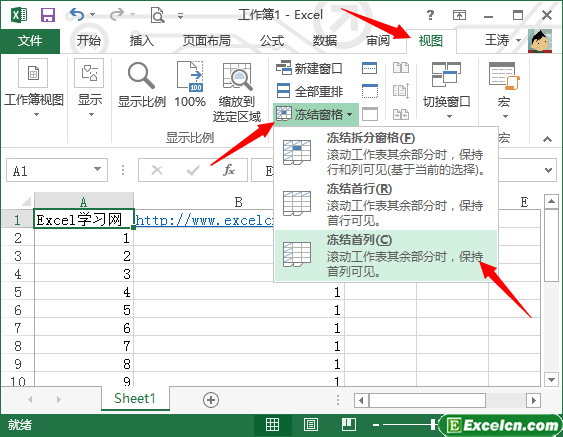Select the 视图 (View) tab
Screen dimensions: 563x437
pos(431,41)
